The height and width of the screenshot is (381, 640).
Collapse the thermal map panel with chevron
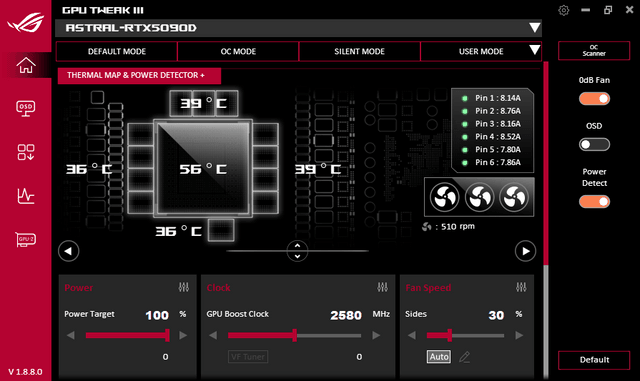(x=298, y=251)
